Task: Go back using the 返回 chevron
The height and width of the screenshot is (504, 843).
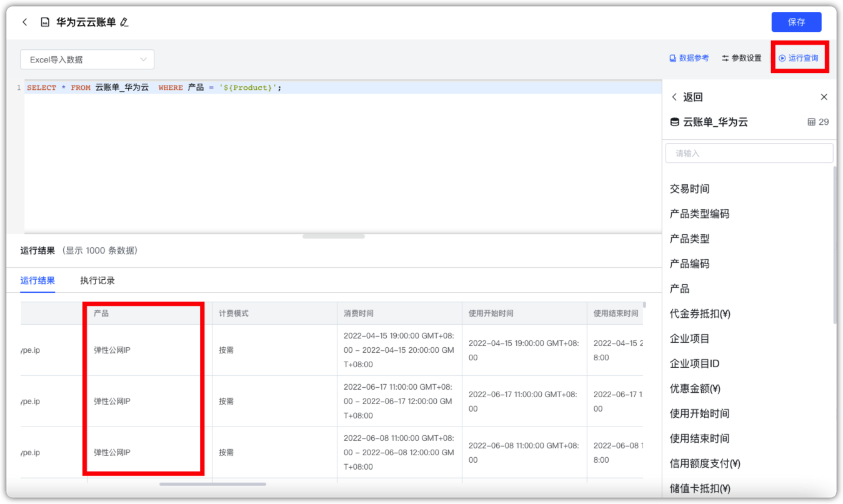Action: coord(674,97)
